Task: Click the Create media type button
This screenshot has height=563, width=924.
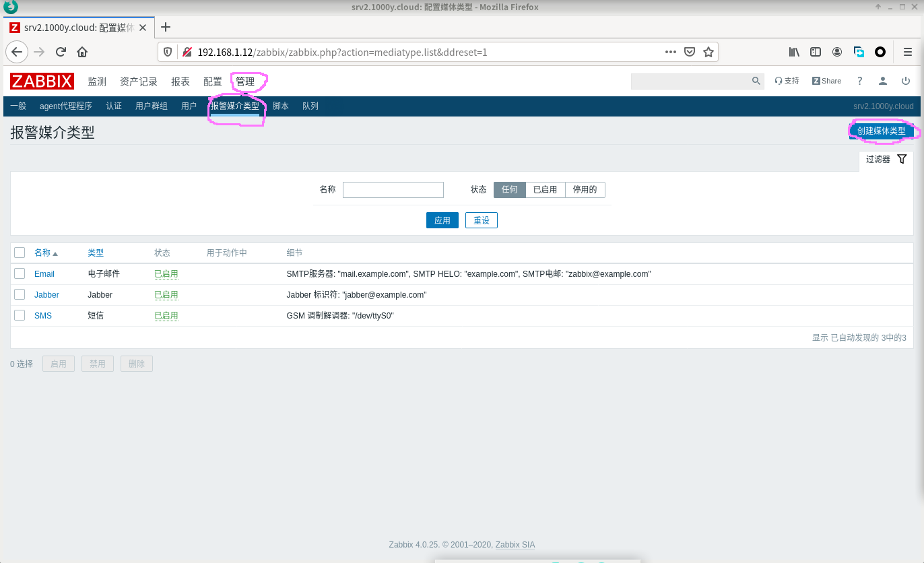Action: coord(881,131)
